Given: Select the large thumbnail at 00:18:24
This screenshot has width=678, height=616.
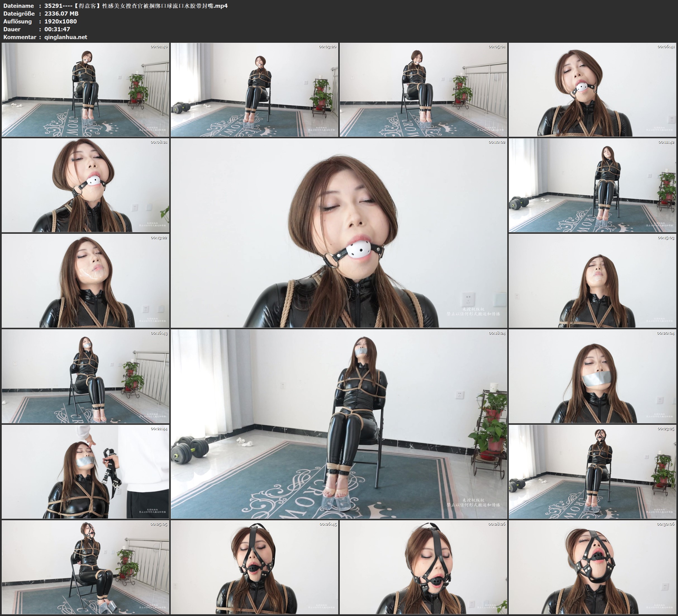Looking at the screenshot, I should pyautogui.click(x=339, y=424).
